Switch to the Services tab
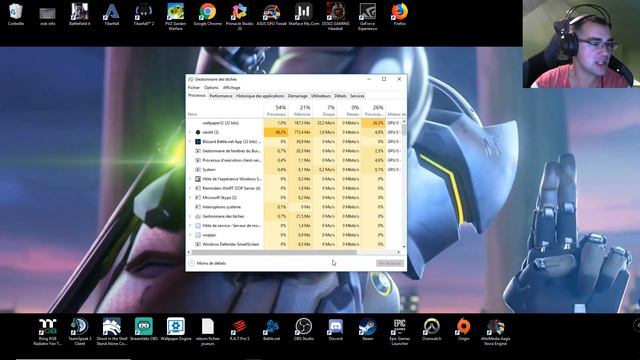 click(357, 96)
